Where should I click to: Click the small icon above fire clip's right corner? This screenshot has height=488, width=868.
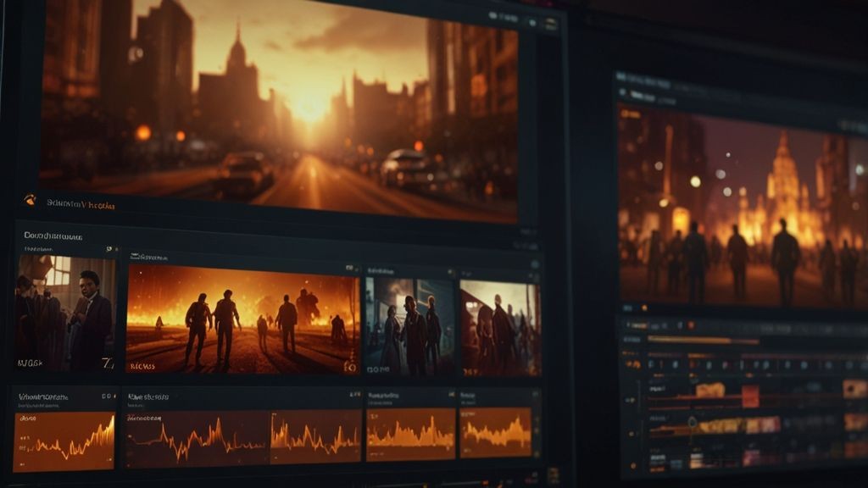(x=350, y=268)
